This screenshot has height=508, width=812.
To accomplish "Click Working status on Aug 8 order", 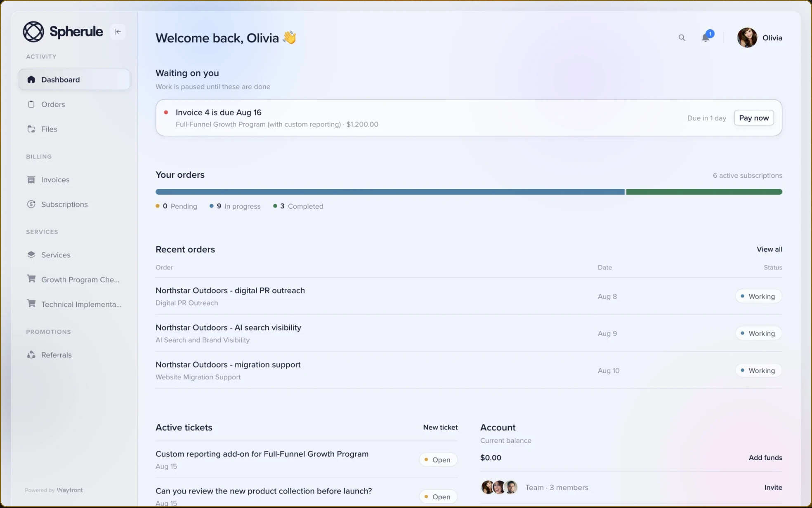I will (x=758, y=296).
